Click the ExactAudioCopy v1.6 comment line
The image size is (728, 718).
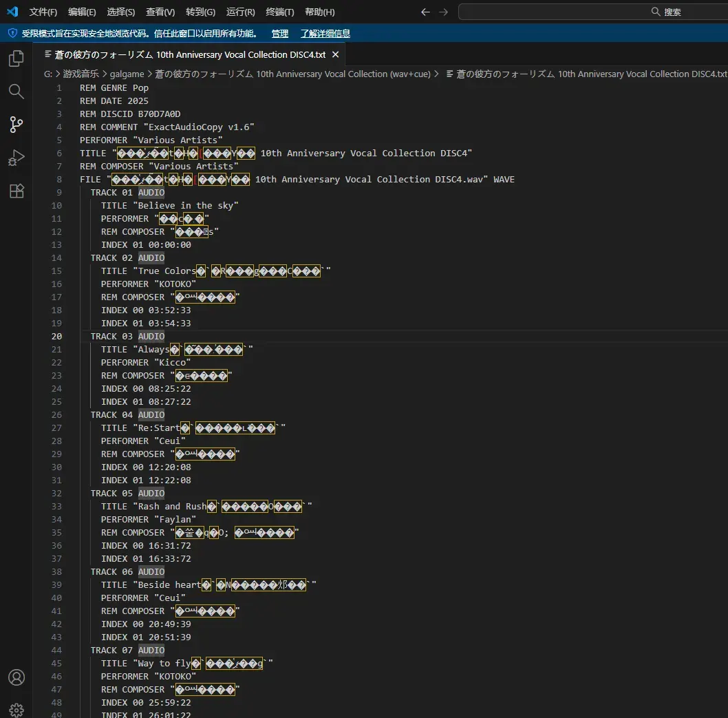click(x=167, y=127)
